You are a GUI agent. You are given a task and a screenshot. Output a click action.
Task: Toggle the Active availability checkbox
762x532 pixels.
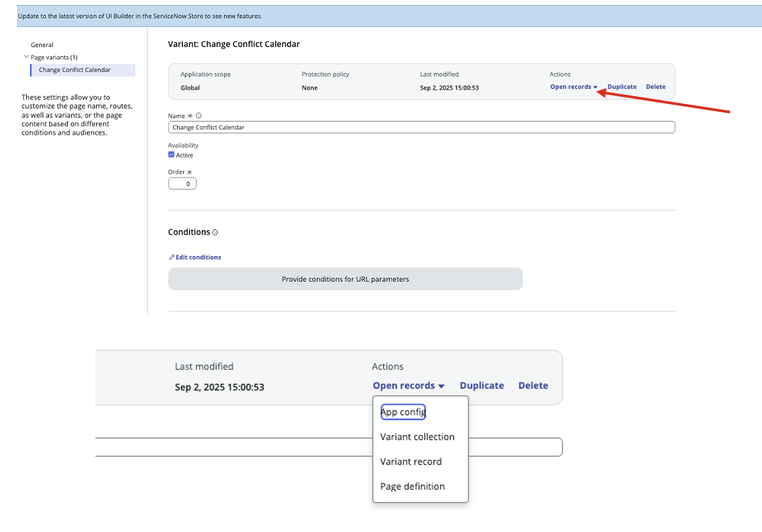tap(171, 155)
